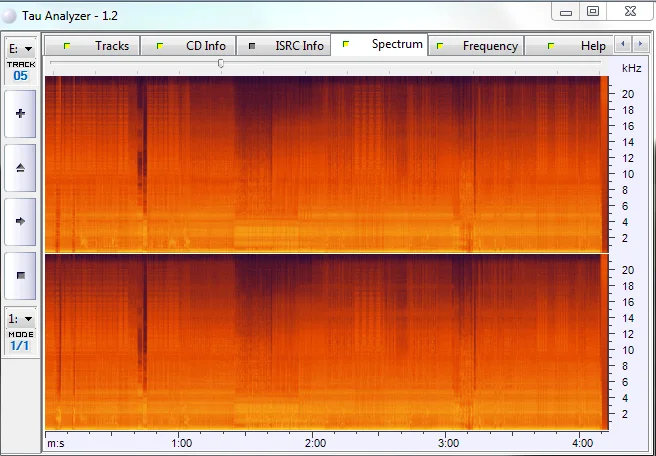The height and width of the screenshot is (456, 656).
Task: Click the kHz axis label
Action: [x=631, y=68]
